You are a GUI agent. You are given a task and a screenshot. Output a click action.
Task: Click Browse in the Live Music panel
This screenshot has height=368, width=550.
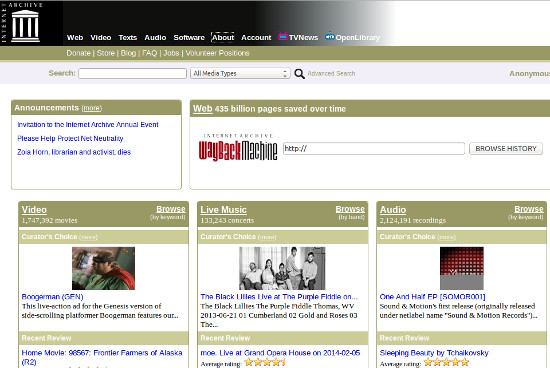[350, 209]
